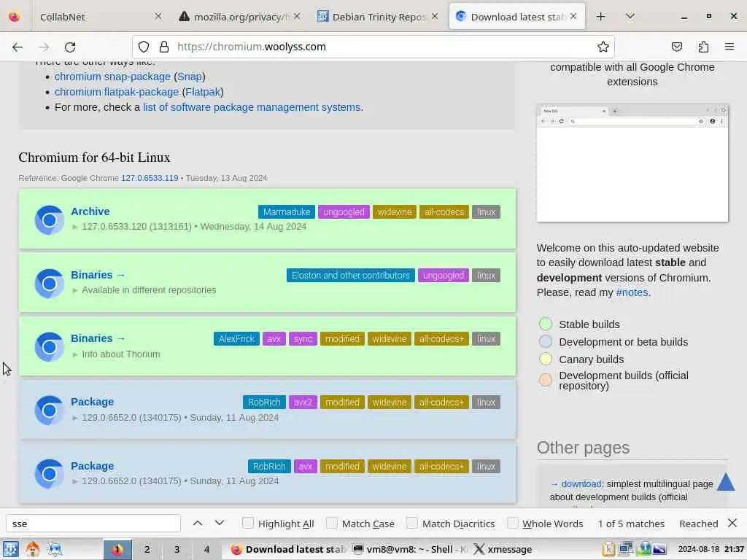Click the Chromium browser screenshot thumbnail
Image resolution: width=747 pixels, height=560 pixels.
pos(632,163)
